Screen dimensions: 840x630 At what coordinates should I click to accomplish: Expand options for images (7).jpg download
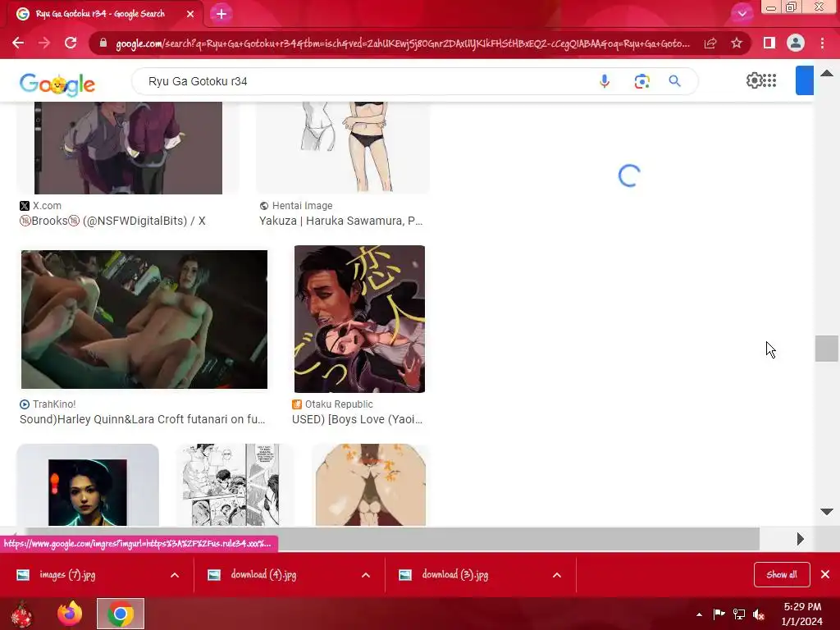pyautogui.click(x=175, y=575)
